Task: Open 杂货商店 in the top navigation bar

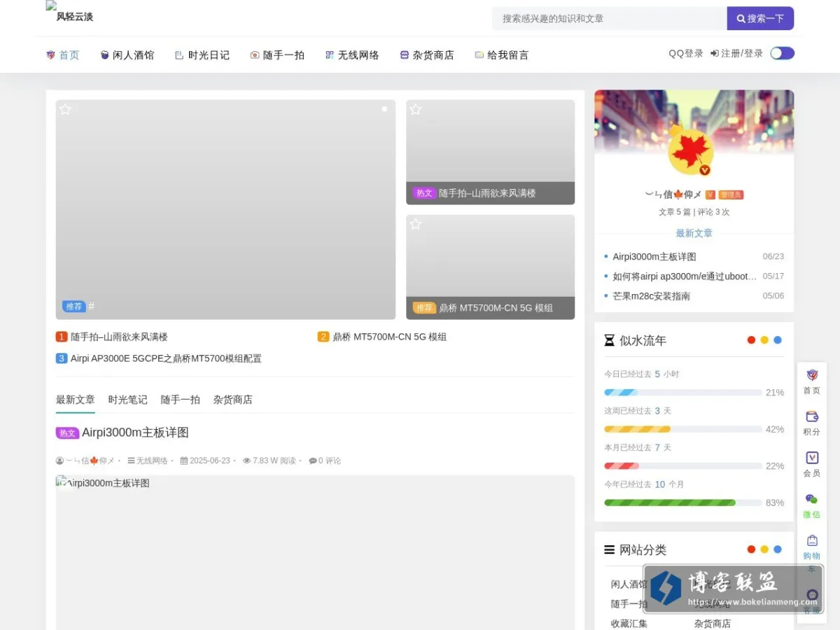Action: tap(427, 55)
